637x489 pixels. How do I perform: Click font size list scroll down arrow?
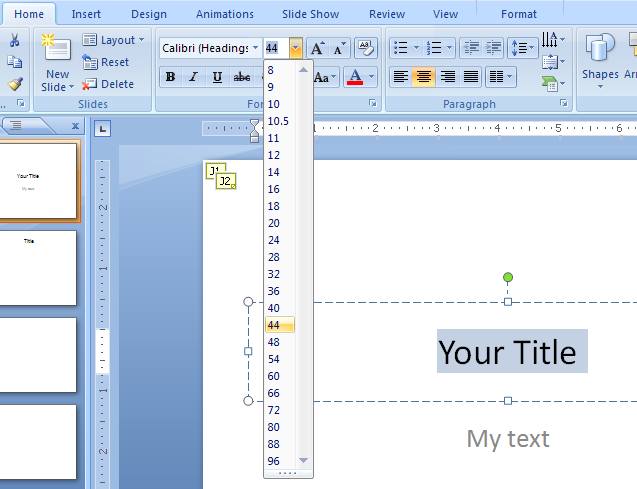[303, 461]
